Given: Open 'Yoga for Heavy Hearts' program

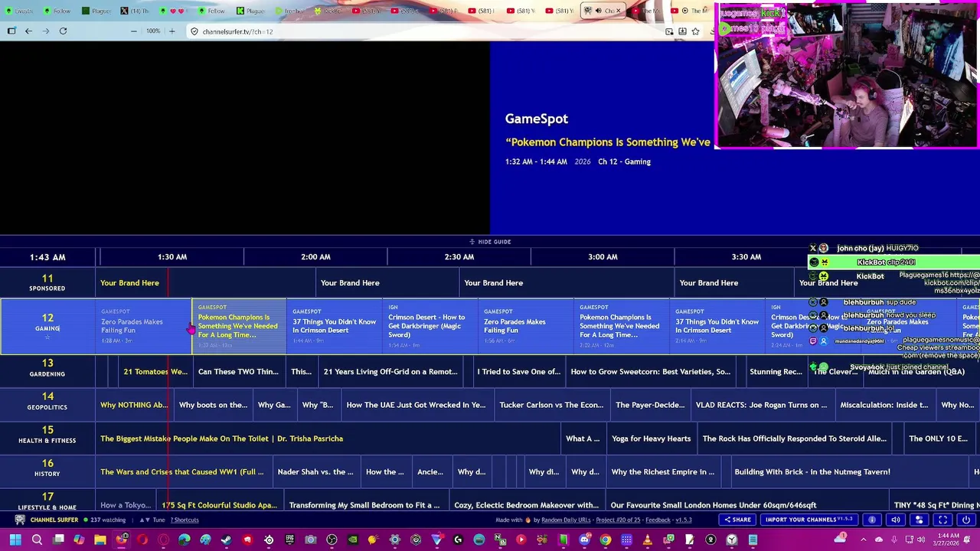Looking at the screenshot, I should [x=651, y=439].
